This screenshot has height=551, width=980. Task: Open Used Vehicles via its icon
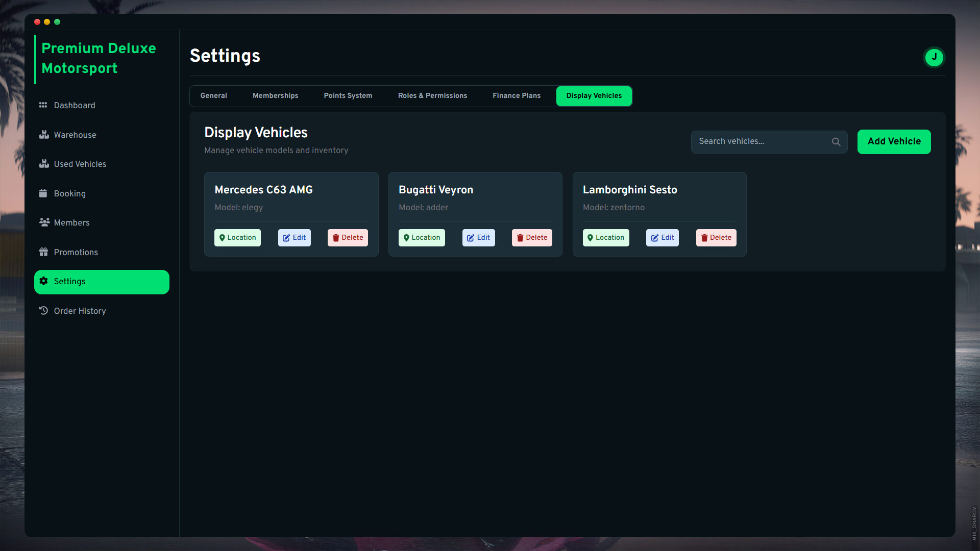pos(44,164)
